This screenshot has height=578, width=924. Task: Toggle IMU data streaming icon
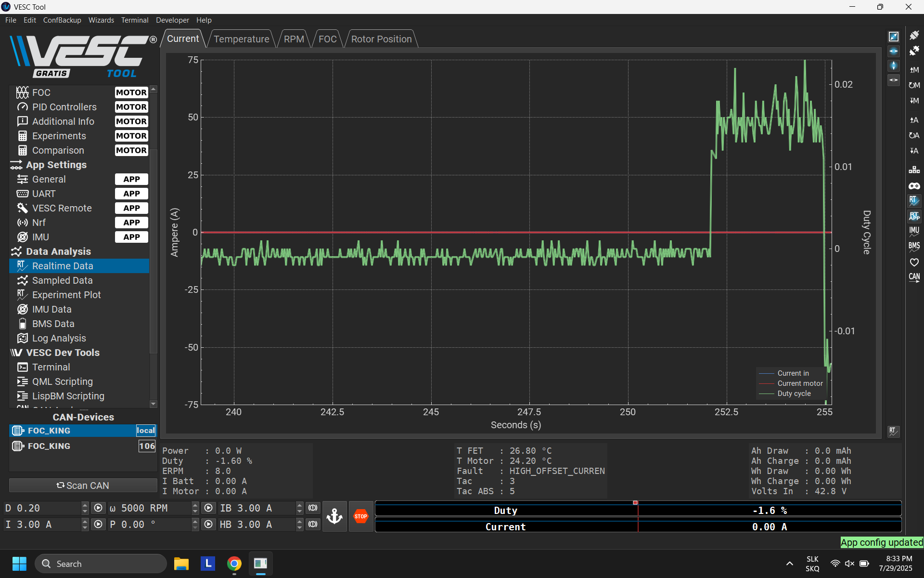pos(914,232)
